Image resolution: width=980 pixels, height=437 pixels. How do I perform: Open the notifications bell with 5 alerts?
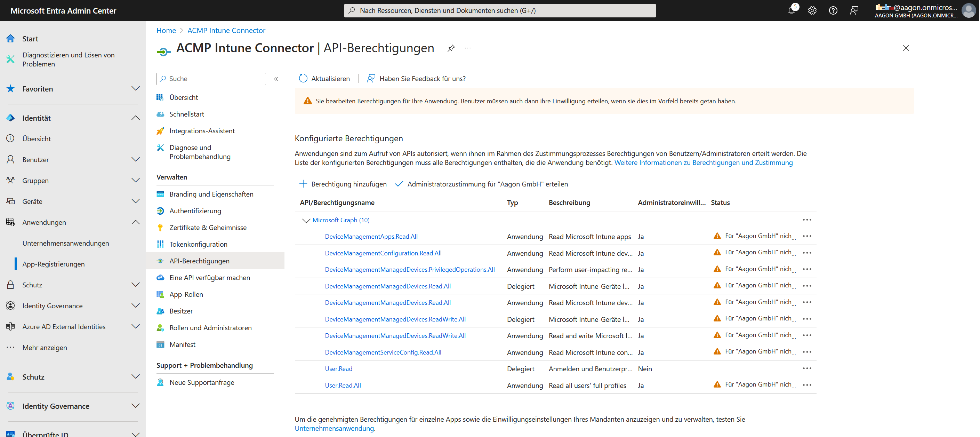[x=792, y=10]
